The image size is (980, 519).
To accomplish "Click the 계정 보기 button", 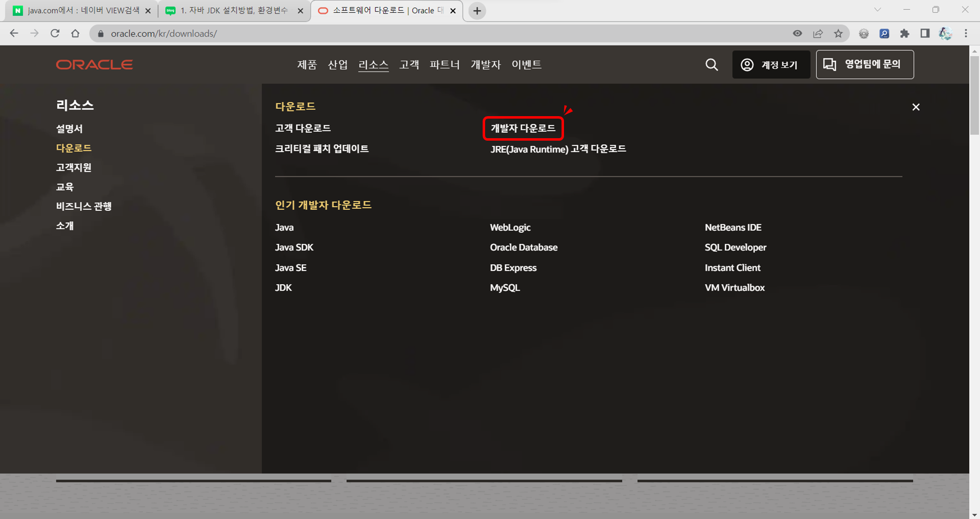I will tap(771, 65).
